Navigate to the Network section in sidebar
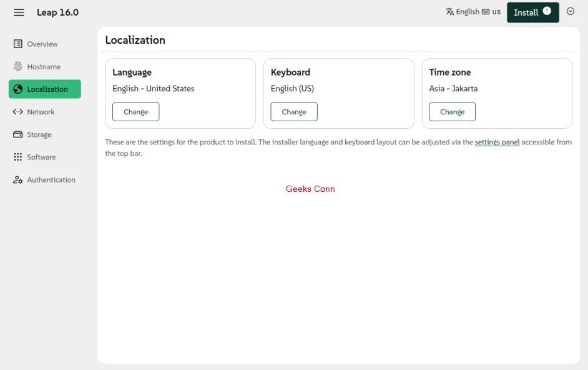The image size is (588, 370). click(x=42, y=111)
